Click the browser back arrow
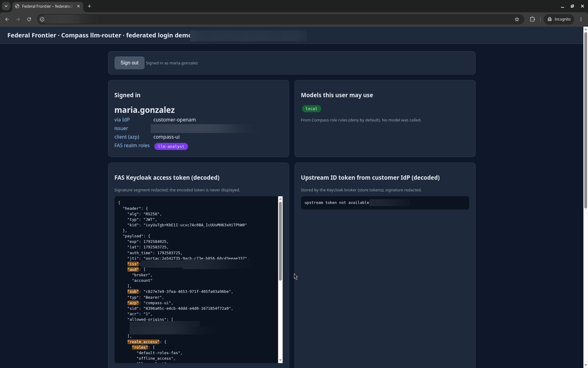 tap(7, 19)
